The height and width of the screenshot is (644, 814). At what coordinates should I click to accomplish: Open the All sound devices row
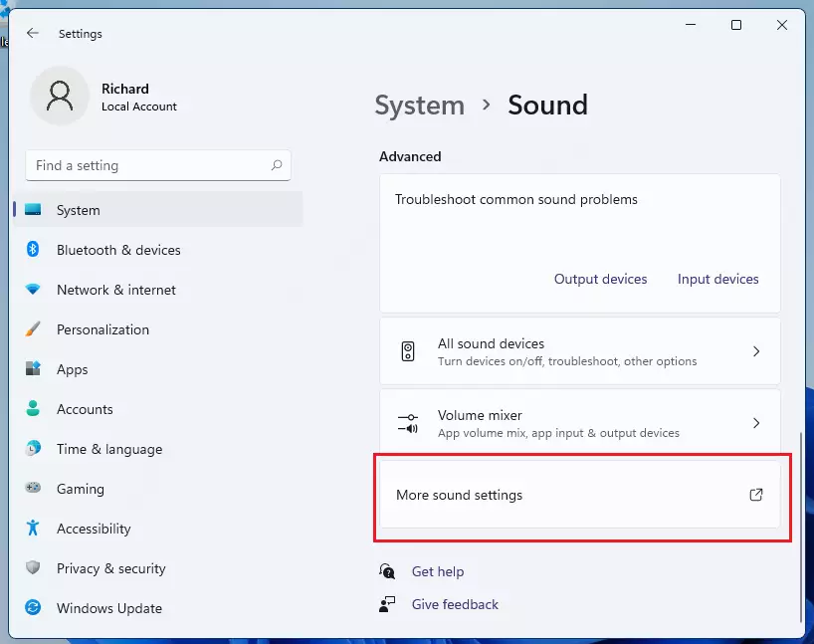(580, 351)
